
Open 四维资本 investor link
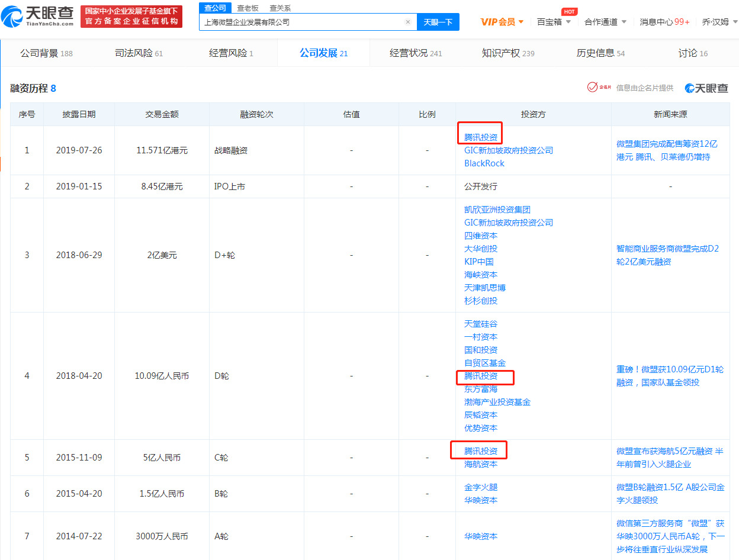(481, 236)
